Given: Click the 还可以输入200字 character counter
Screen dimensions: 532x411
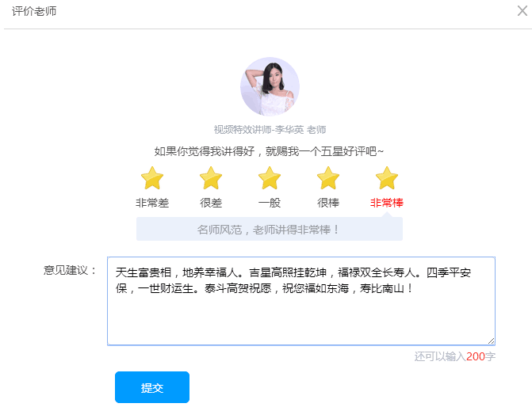Looking at the screenshot, I should click(x=454, y=356).
